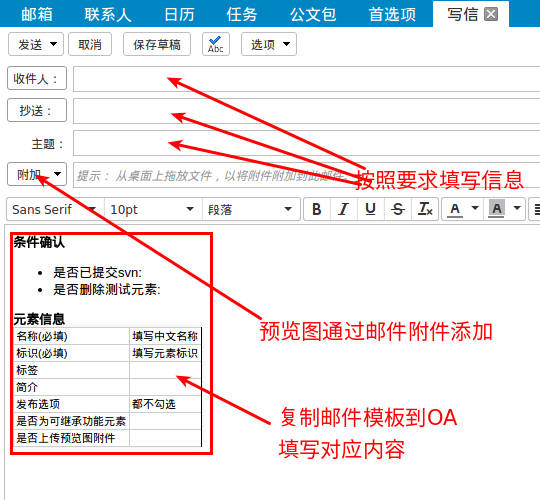Click the 保存草稿 button
540x500 pixels.
(157, 44)
